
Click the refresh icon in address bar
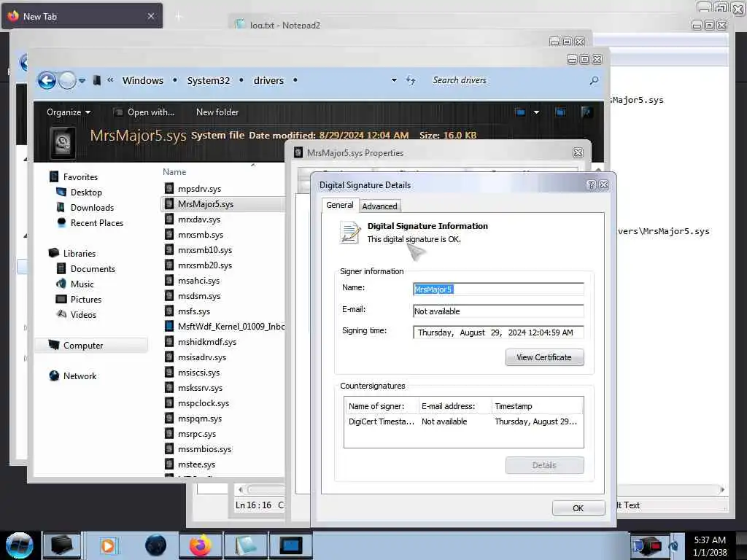coord(411,80)
